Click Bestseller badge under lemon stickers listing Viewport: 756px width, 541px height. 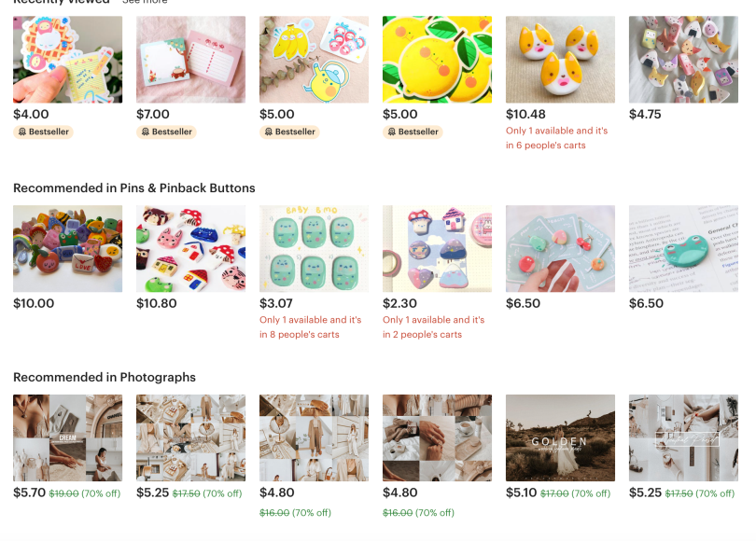pyautogui.click(x=413, y=132)
